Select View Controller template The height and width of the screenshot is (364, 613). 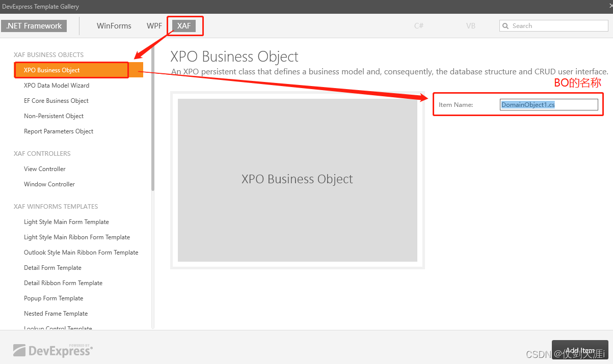(x=45, y=169)
